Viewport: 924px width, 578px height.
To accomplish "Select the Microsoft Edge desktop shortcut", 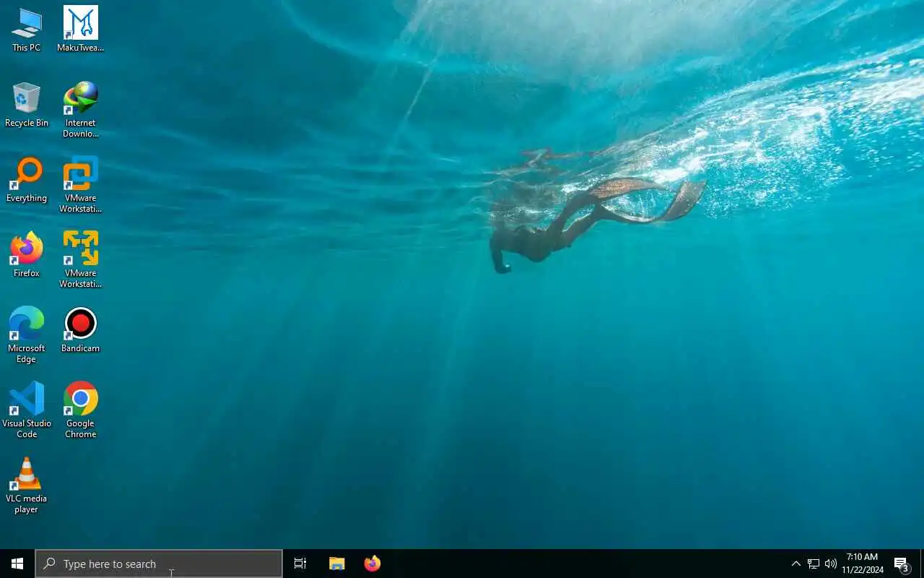I will point(27,335).
